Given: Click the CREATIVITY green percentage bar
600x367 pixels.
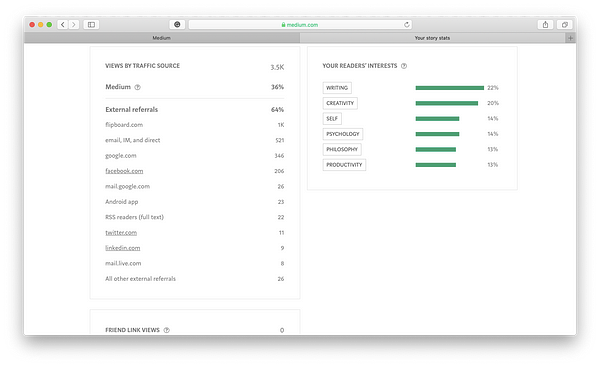Looking at the screenshot, I should (x=447, y=103).
